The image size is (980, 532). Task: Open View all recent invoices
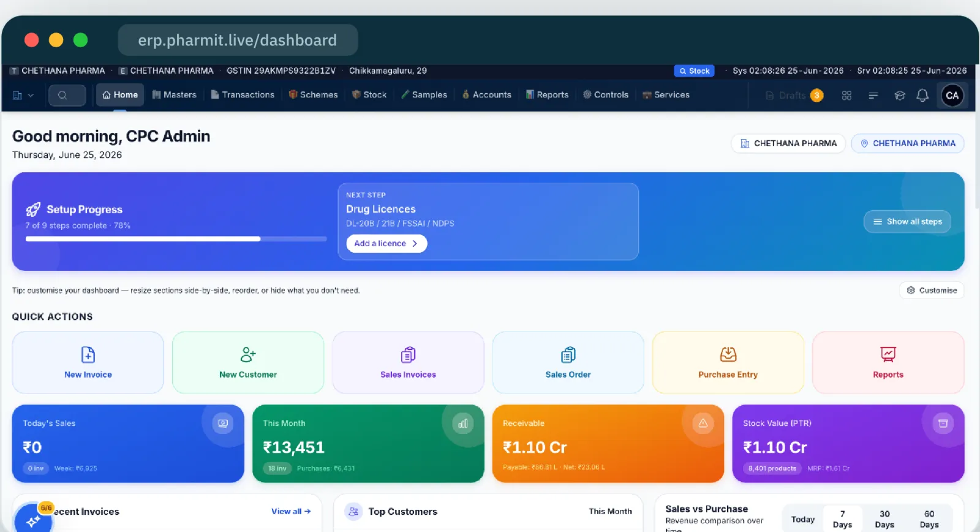point(291,512)
